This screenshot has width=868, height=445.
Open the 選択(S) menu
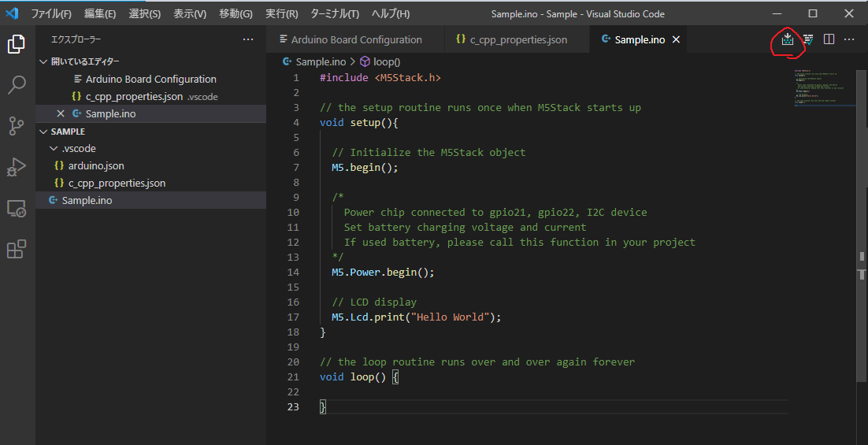click(x=144, y=14)
